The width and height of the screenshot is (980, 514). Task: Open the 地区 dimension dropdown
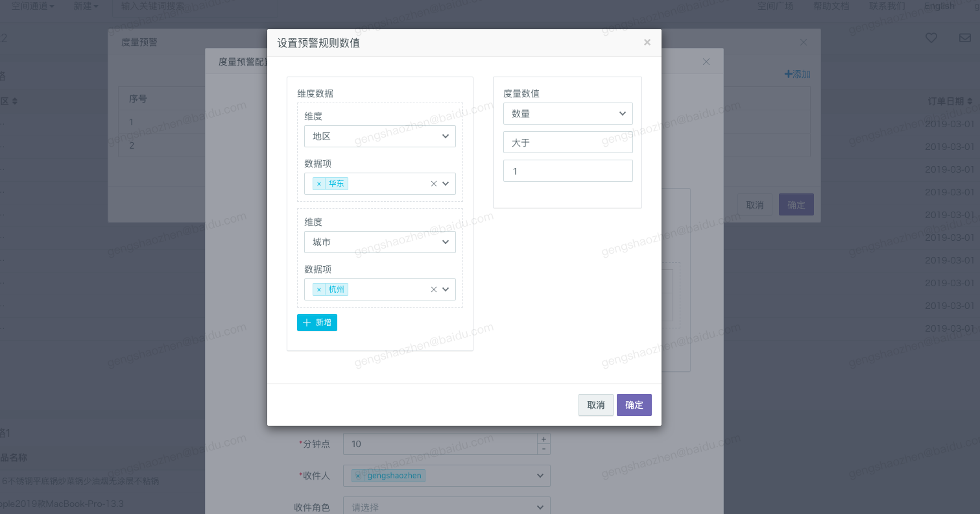pyautogui.click(x=379, y=136)
